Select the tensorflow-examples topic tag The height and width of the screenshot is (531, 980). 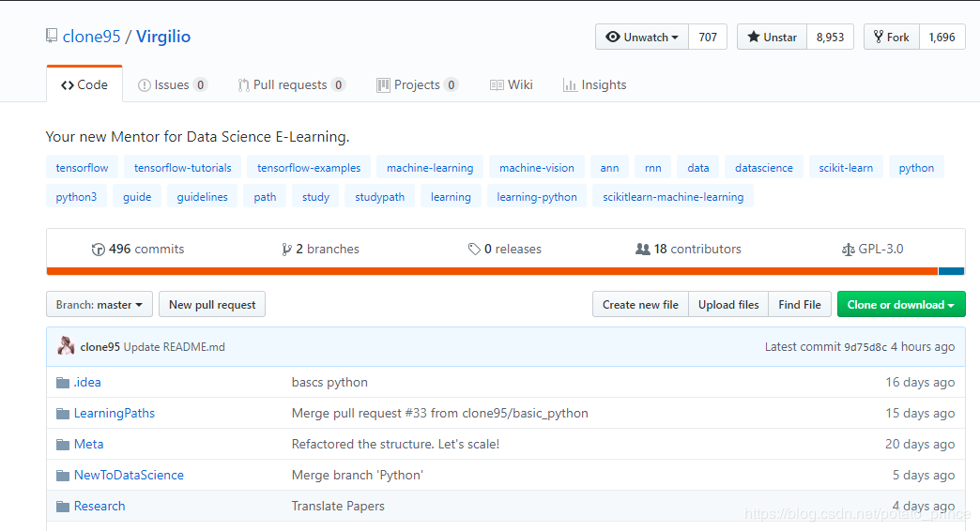pyautogui.click(x=309, y=167)
